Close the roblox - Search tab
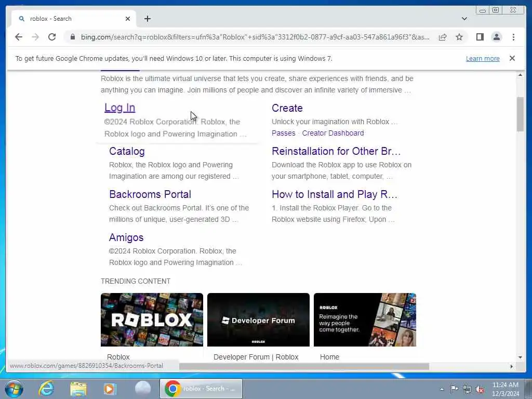 pyautogui.click(x=128, y=19)
